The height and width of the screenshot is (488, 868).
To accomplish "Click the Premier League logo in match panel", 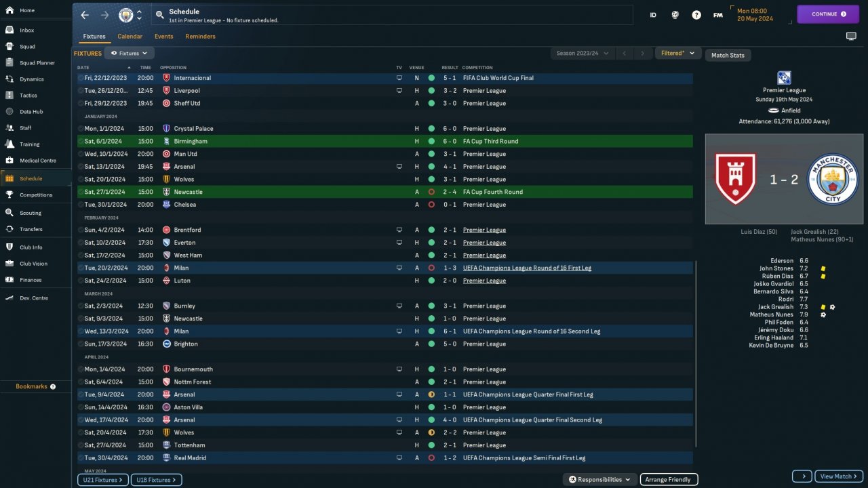I will 784,77.
